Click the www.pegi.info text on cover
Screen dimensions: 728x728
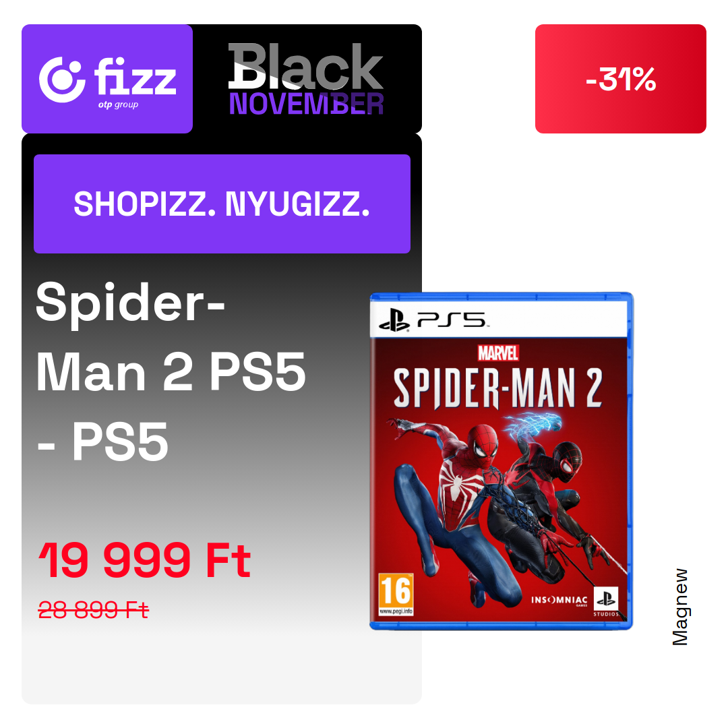pos(396,611)
